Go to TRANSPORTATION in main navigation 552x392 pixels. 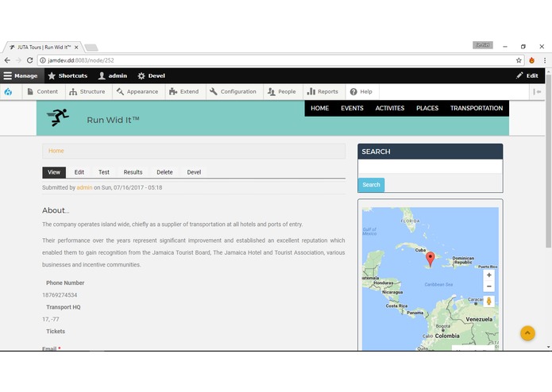(x=477, y=108)
